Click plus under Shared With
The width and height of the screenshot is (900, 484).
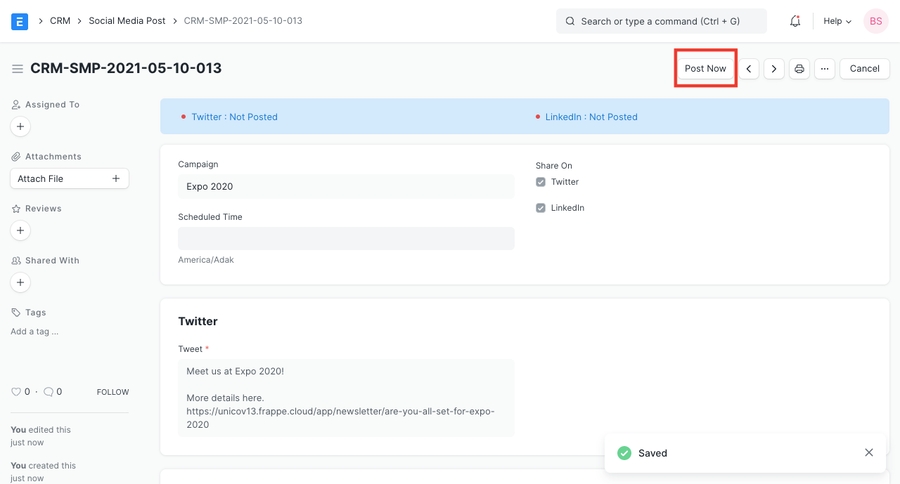coord(20,283)
